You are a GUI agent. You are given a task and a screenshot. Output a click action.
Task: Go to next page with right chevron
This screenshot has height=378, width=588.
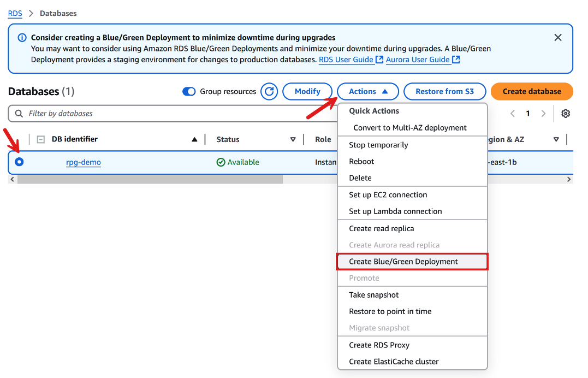point(543,114)
